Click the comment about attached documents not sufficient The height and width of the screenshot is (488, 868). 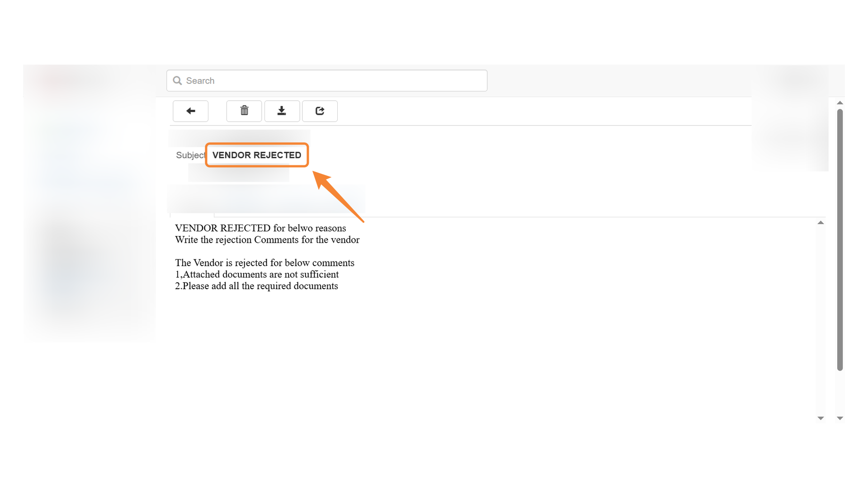pyautogui.click(x=256, y=274)
